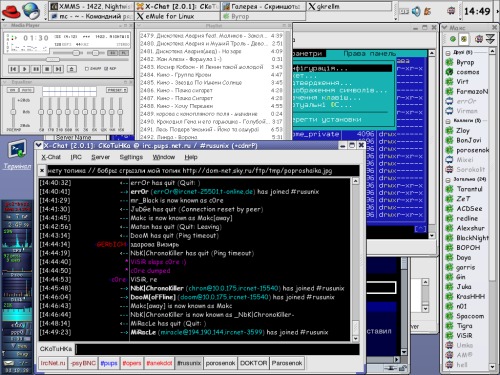This screenshot has height=375, width=500.
Task: Switch to the #anekdot channel tab
Action: click(159, 363)
